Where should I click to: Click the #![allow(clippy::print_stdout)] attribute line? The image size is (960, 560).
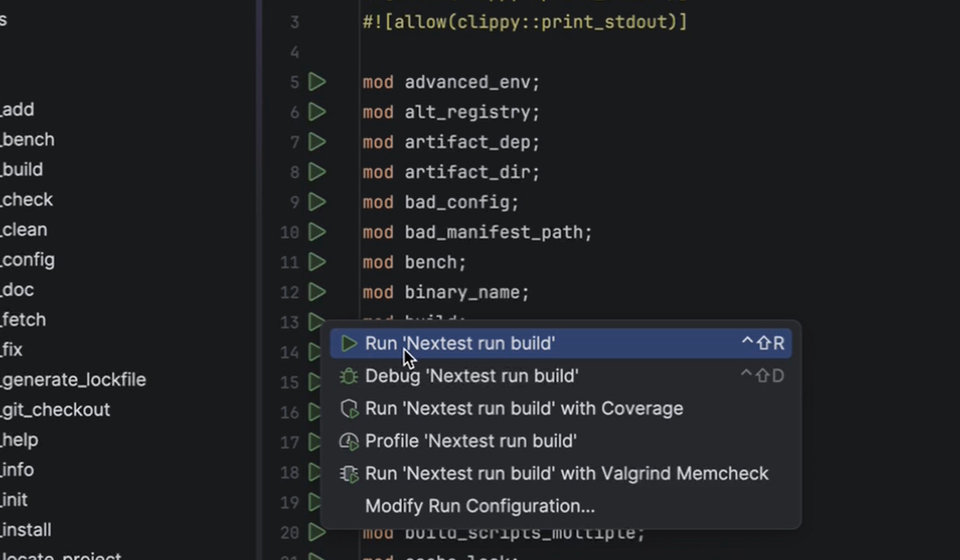[x=525, y=22]
